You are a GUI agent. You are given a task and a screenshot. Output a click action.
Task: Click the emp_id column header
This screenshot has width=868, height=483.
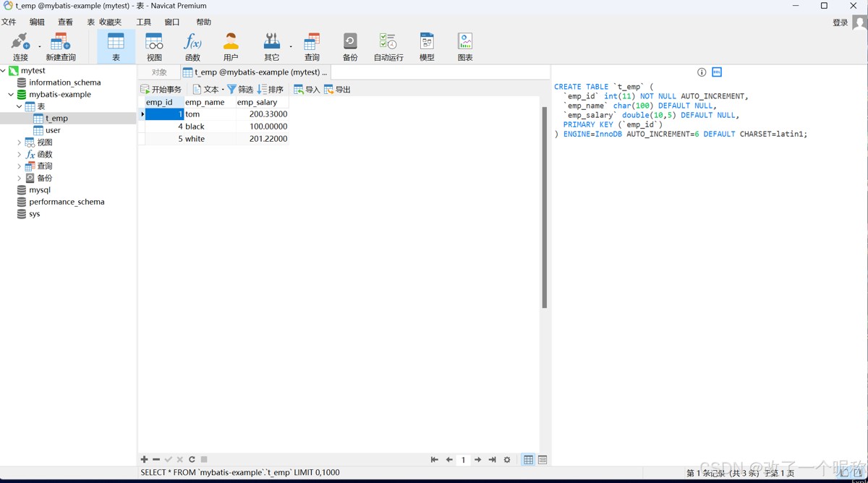pyautogui.click(x=164, y=103)
